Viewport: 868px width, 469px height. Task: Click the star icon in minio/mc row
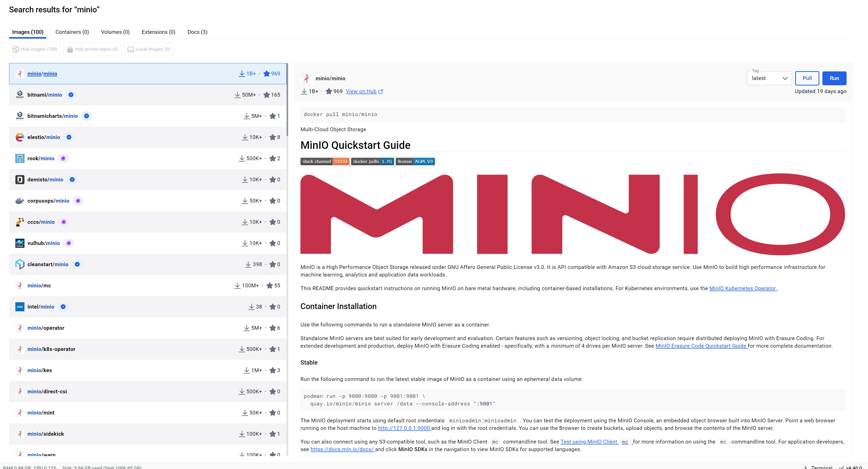pos(270,285)
